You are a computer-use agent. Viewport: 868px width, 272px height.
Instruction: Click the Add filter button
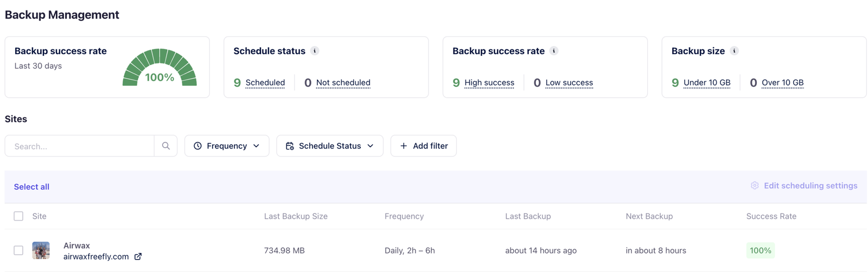pos(424,146)
